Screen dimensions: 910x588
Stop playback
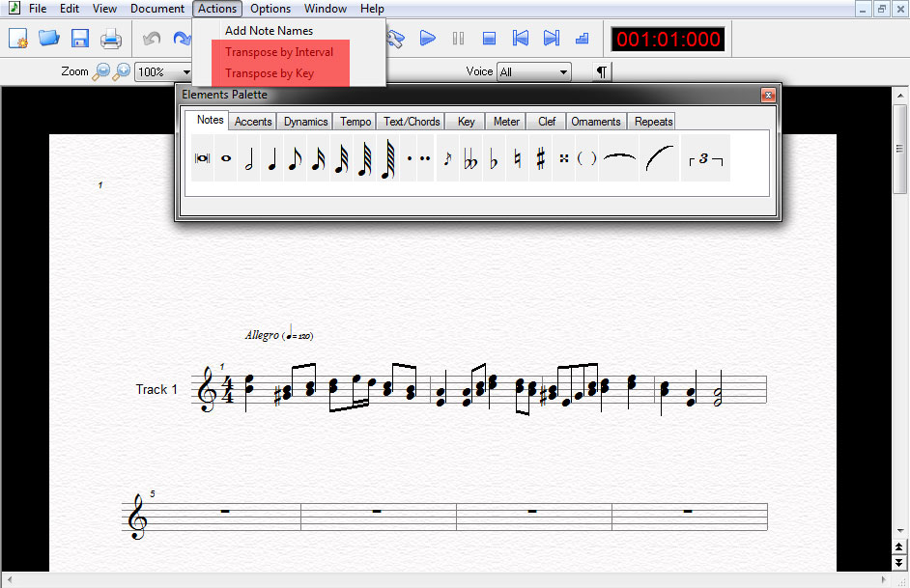489,39
